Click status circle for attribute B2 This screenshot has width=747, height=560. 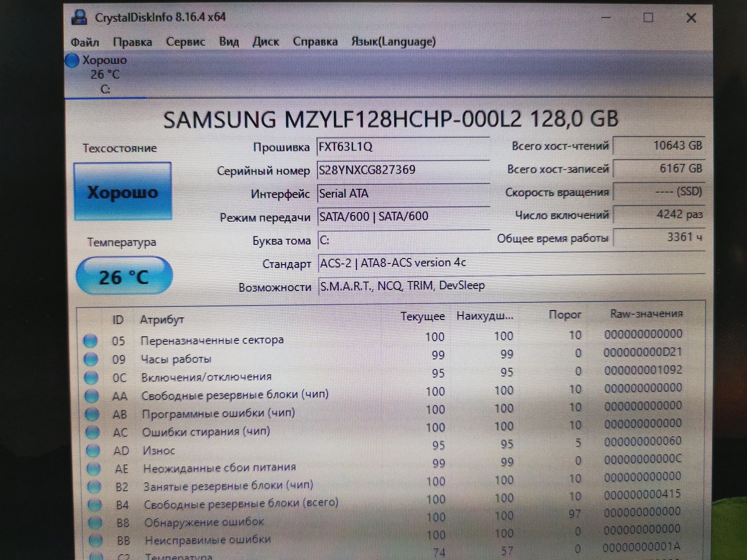pos(94,487)
